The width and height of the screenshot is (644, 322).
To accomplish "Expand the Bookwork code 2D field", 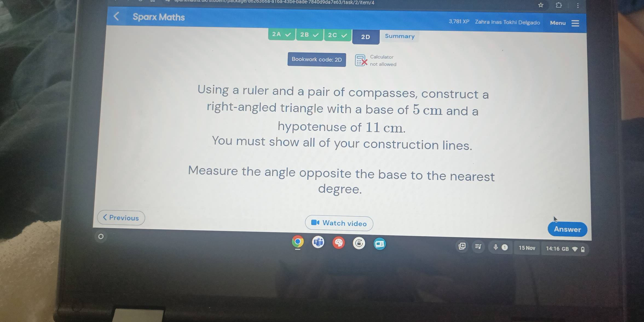I will 316,60.
